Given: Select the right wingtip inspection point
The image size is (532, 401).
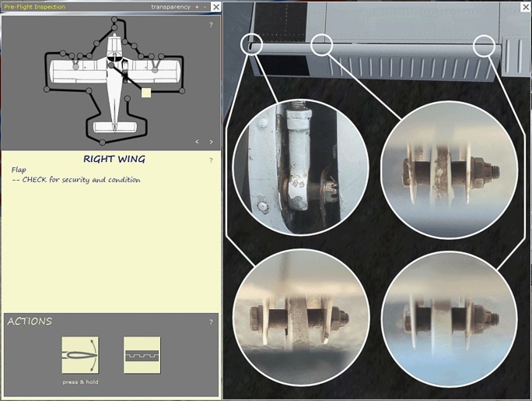Looking at the screenshot, I should click(x=184, y=90).
